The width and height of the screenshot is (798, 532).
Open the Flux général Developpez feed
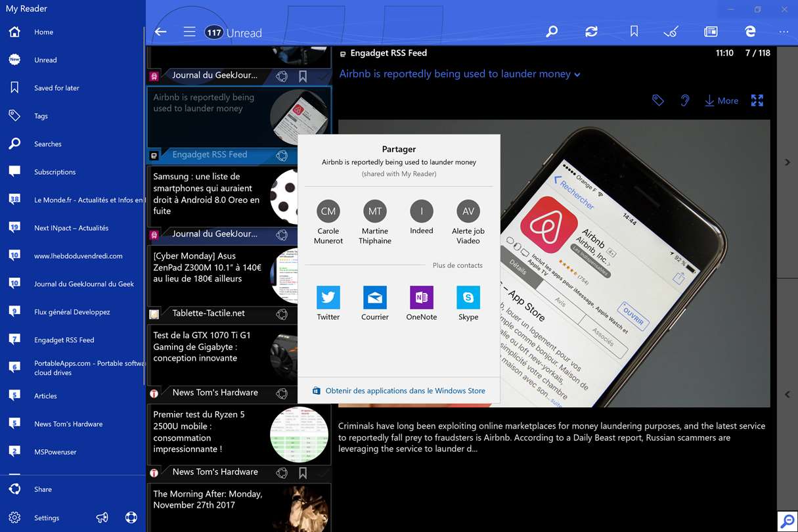(x=72, y=312)
